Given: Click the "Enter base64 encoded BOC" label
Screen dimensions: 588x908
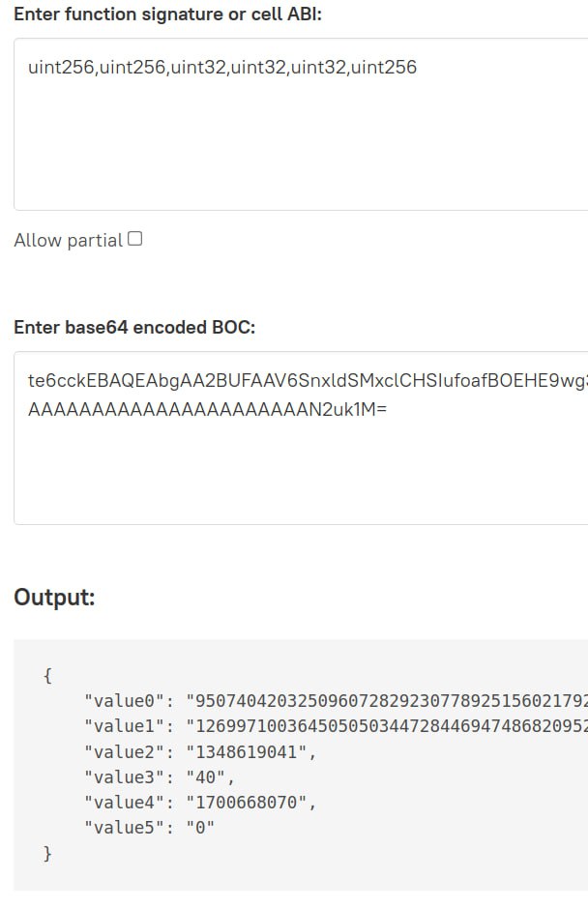Looking at the screenshot, I should pos(134,327).
